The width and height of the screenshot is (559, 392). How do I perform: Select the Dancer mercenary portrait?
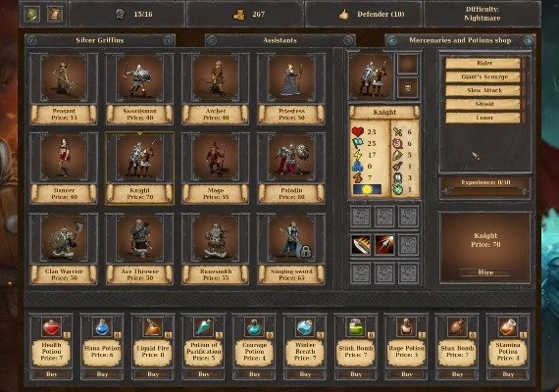tap(64, 158)
